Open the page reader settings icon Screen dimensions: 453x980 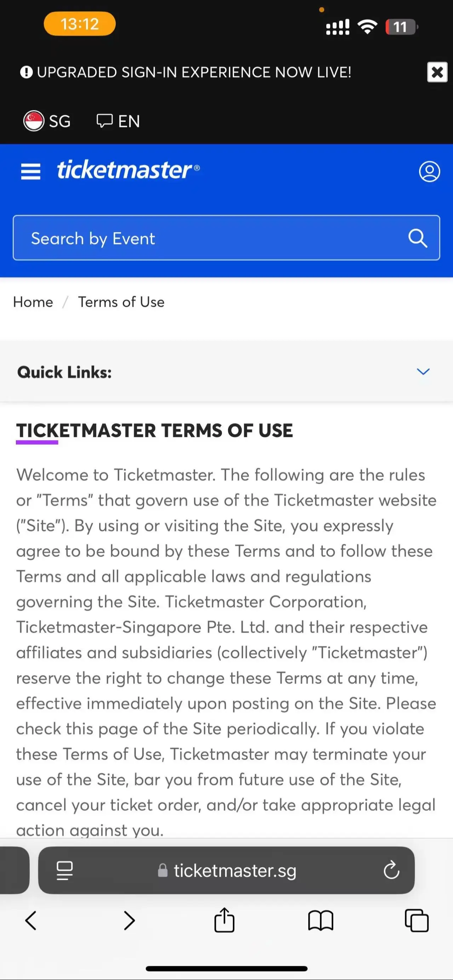point(64,870)
